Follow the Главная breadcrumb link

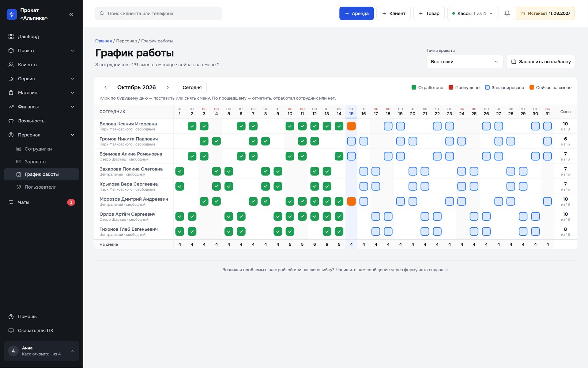click(104, 41)
